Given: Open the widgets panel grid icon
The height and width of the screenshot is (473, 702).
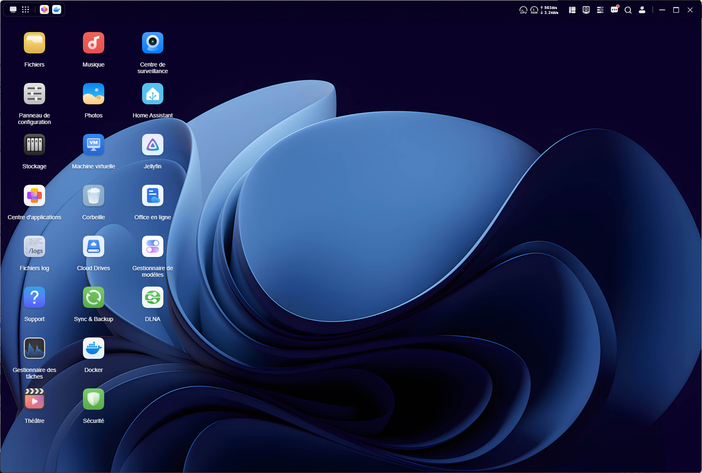Looking at the screenshot, I should pyautogui.click(x=572, y=10).
